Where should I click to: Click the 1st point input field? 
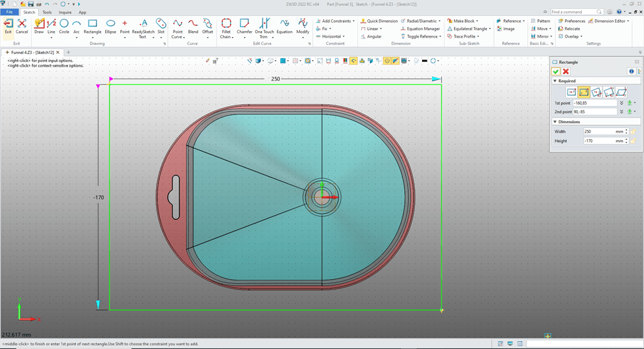click(594, 103)
